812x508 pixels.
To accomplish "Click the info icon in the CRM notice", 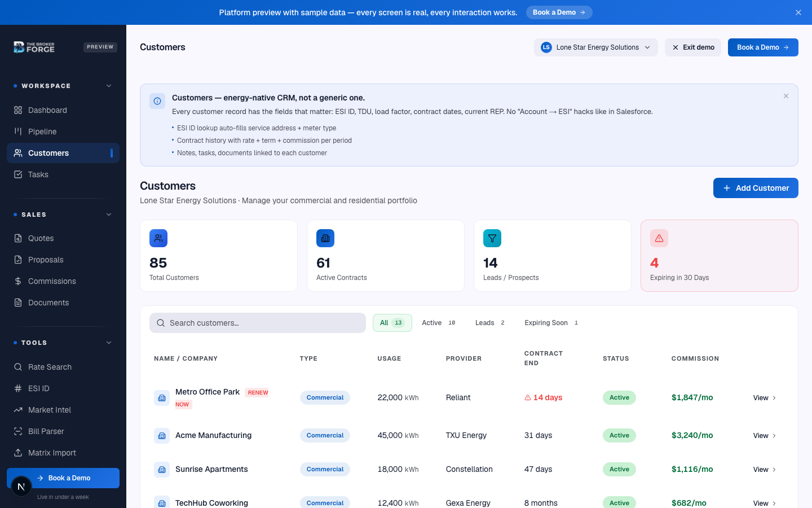I will pyautogui.click(x=157, y=101).
